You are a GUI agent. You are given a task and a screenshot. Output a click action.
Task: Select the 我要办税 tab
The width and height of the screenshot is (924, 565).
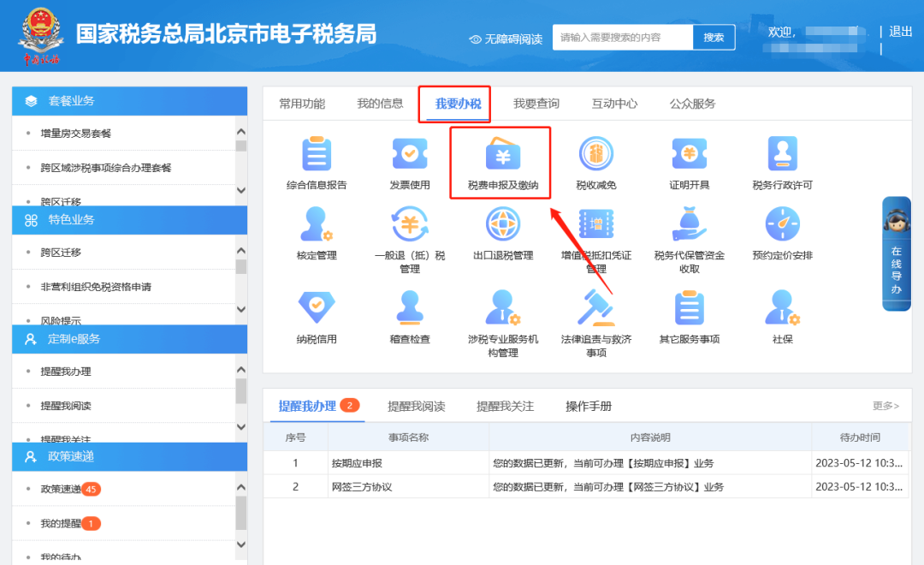458,104
